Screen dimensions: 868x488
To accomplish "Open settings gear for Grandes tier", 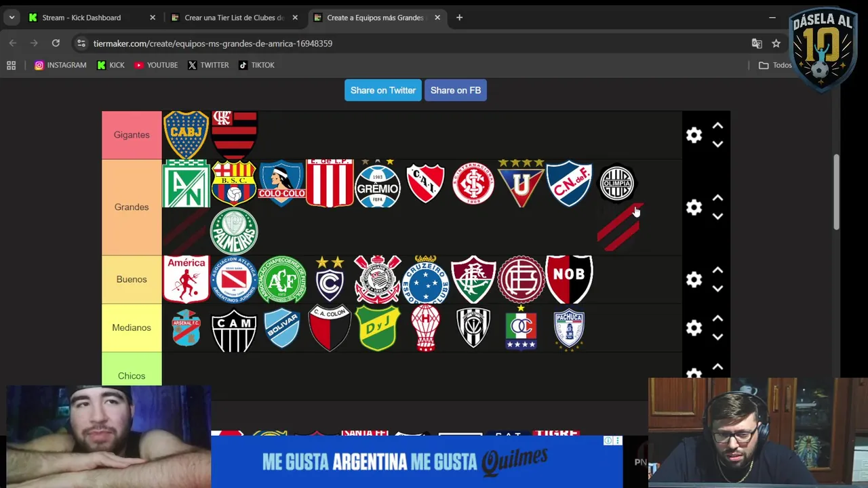I will click(x=694, y=207).
